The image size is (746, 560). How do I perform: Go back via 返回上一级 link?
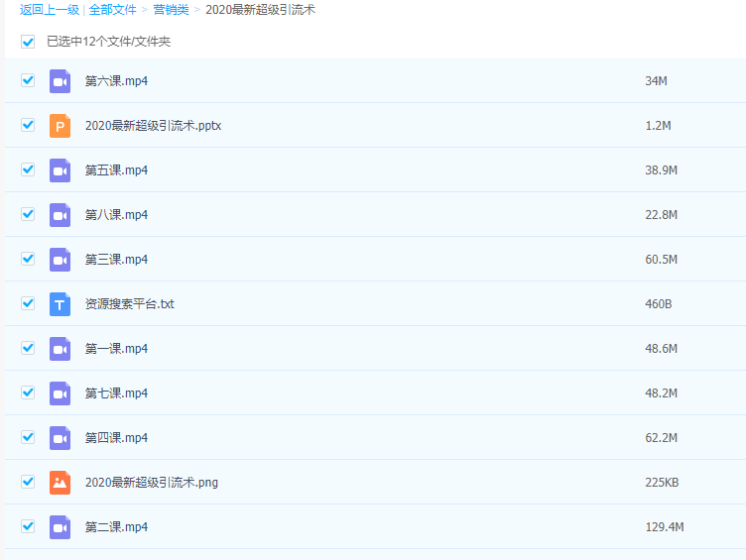(49, 10)
